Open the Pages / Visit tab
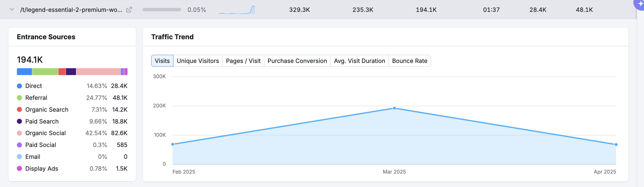 coord(243,61)
